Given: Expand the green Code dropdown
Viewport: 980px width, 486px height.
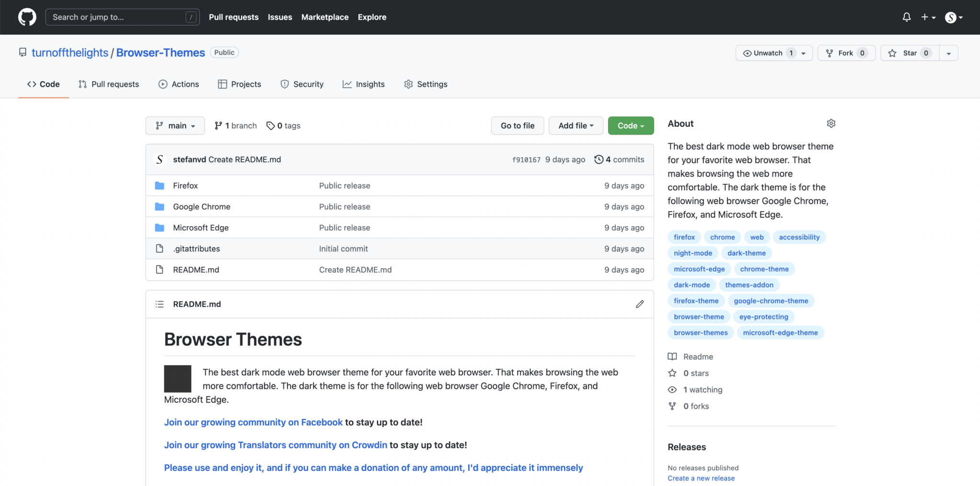Looking at the screenshot, I should coord(630,125).
